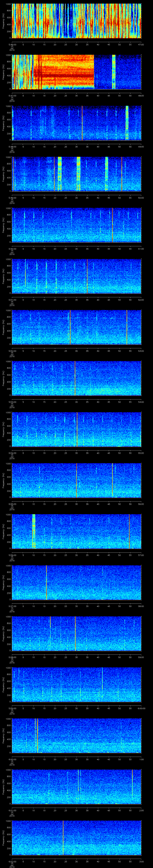Open the spectrogram panel starting at 5:50:00
The width and height of the screenshot is (153, 868).
pyautogui.click(x=76, y=225)
